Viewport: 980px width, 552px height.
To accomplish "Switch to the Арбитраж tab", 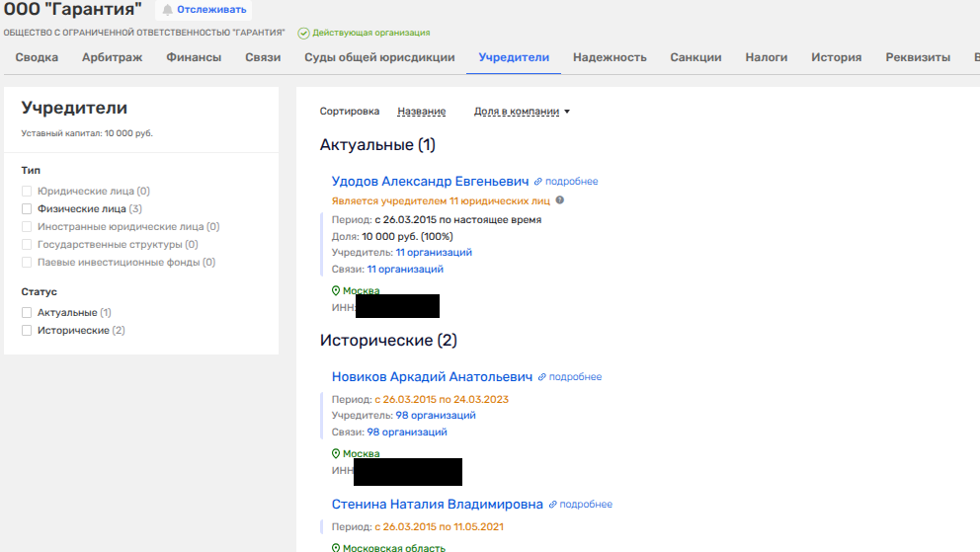I will (112, 57).
